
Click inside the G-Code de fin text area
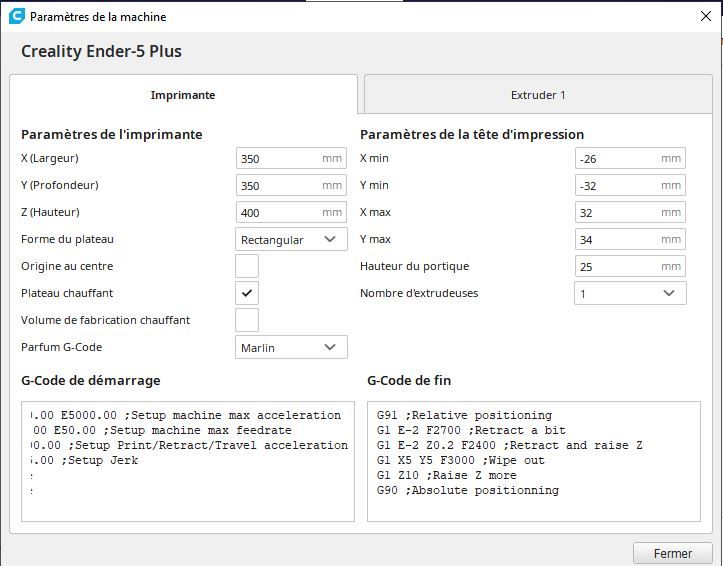click(x=534, y=461)
